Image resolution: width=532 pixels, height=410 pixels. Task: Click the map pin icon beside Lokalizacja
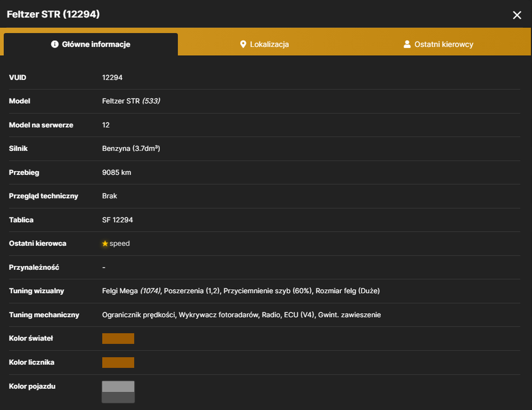click(x=243, y=44)
